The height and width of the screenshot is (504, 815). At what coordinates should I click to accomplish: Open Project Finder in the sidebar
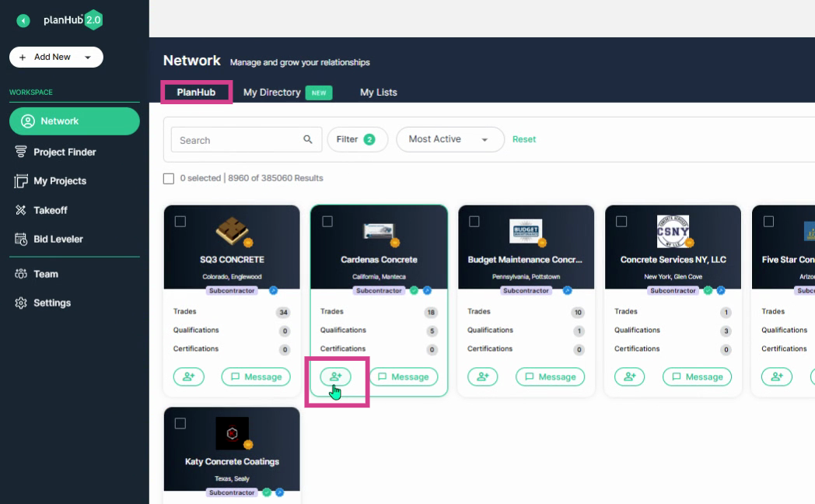click(x=65, y=152)
